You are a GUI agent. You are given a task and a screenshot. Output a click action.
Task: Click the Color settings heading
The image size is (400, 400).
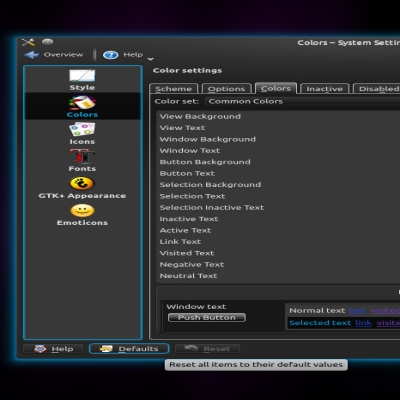187,71
